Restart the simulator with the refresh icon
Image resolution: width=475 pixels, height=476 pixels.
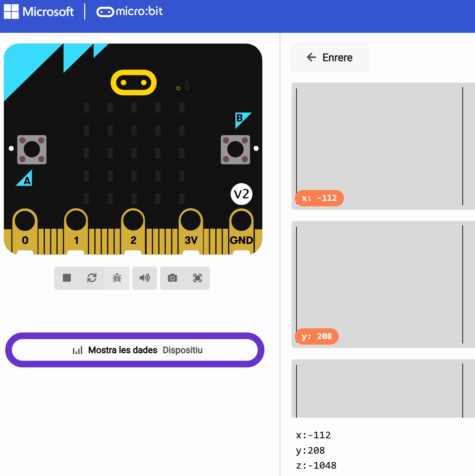coord(92,278)
